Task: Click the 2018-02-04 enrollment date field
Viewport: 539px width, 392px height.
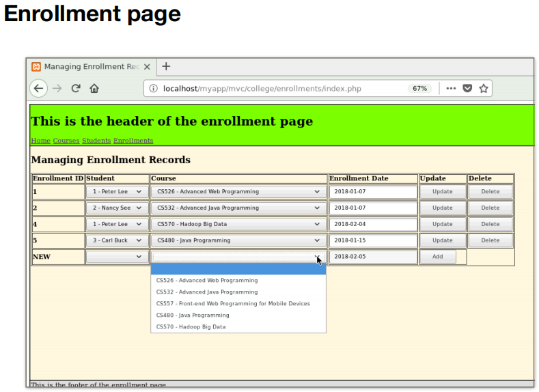Action: click(x=373, y=224)
